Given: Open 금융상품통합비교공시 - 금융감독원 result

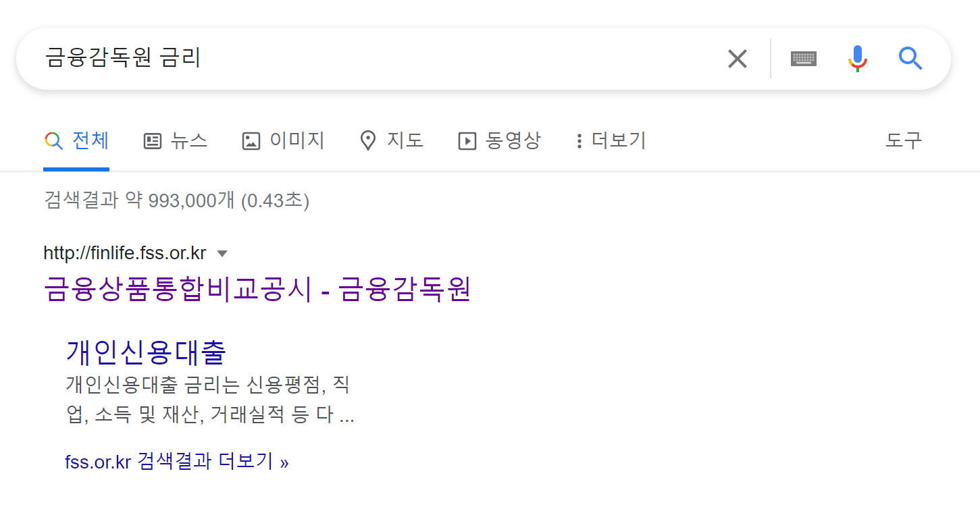Looking at the screenshot, I should (x=257, y=290).
